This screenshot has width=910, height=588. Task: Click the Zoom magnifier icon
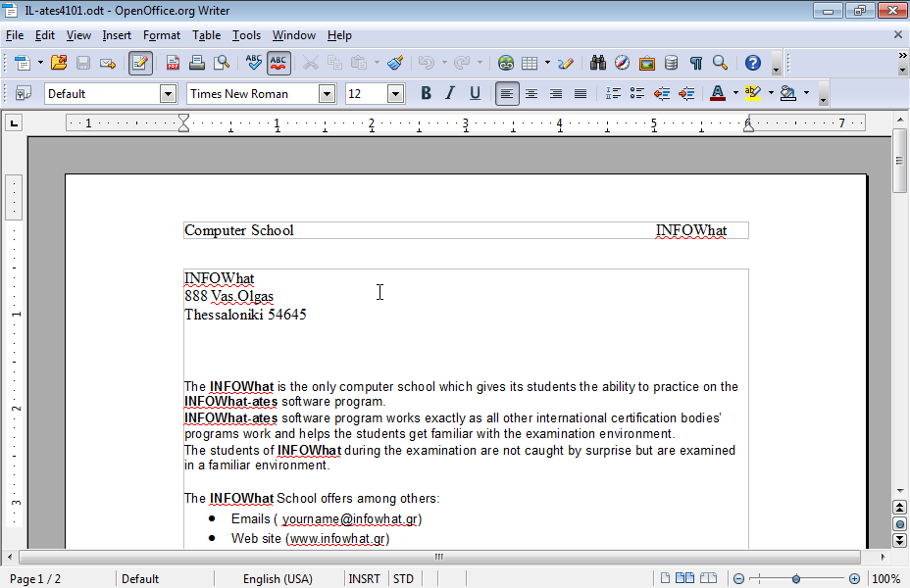720,63
